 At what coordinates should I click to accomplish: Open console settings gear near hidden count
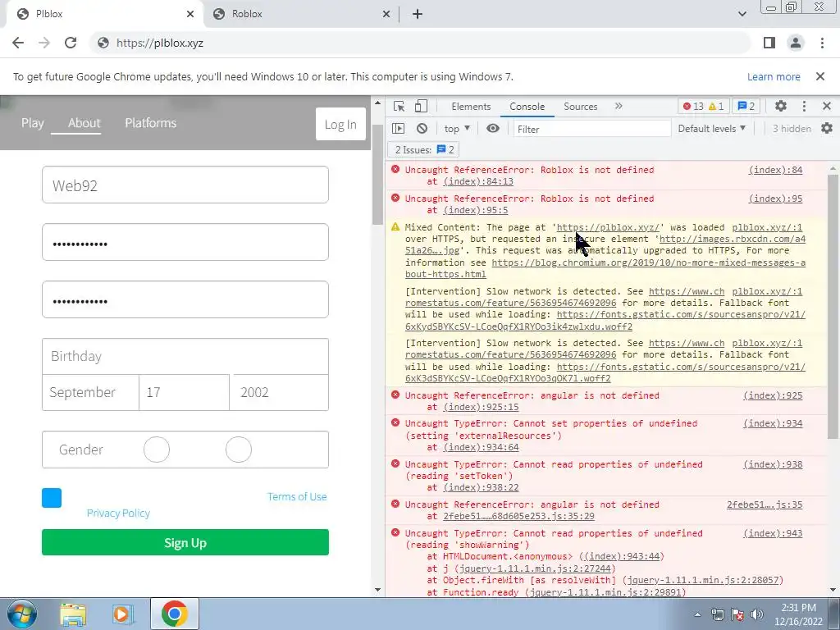tap(827, 129)
